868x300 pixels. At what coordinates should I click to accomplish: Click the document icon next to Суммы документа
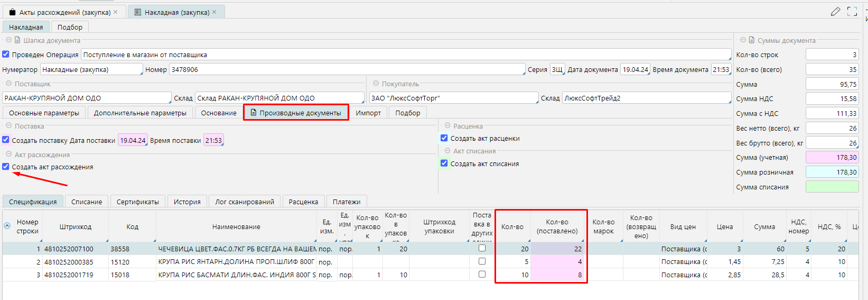click(x=751, y=40)
